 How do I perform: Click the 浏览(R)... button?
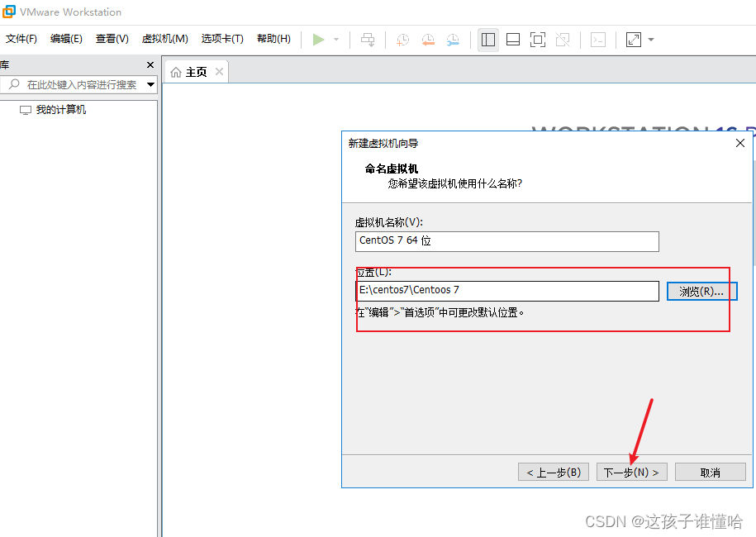[701, 291]
